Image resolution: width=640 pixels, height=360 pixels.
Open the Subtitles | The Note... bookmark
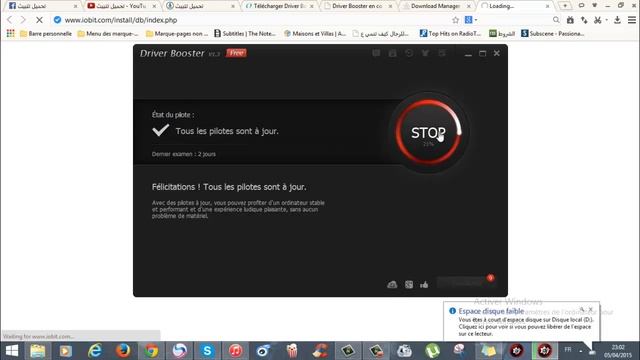point(245,33)
